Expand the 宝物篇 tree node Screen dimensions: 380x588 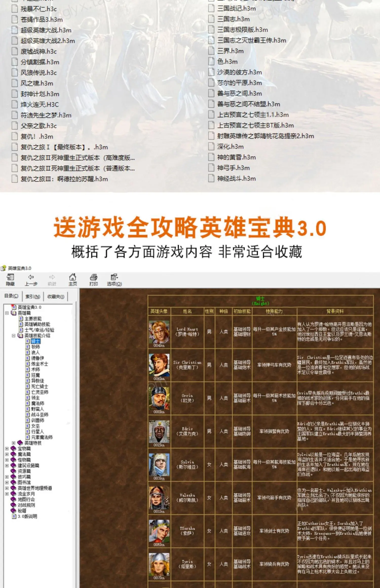(x=7, y=448)
